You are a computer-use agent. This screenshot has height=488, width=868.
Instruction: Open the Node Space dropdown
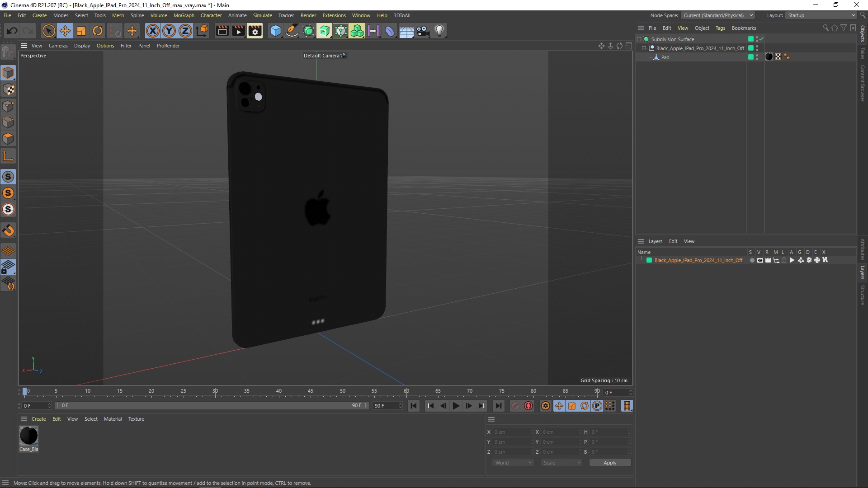tap(718, 15)
